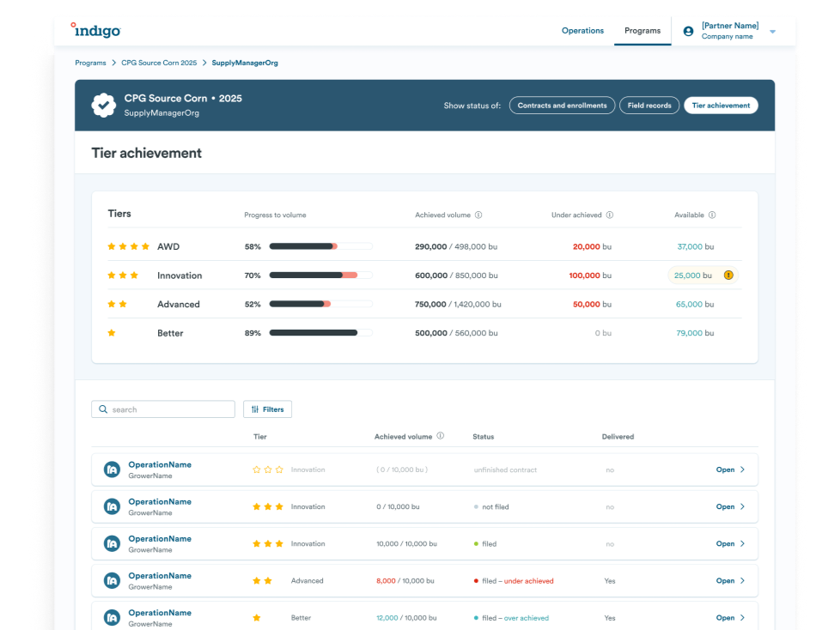This screenshot has height=630, width=840.
Task: Click the Innovation 70% progress bar
Action: tap(320, 276)
